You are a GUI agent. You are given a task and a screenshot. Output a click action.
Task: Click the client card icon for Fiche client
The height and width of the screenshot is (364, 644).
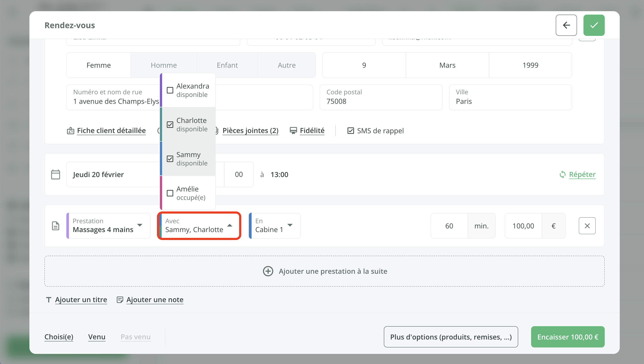click(70, 131)
